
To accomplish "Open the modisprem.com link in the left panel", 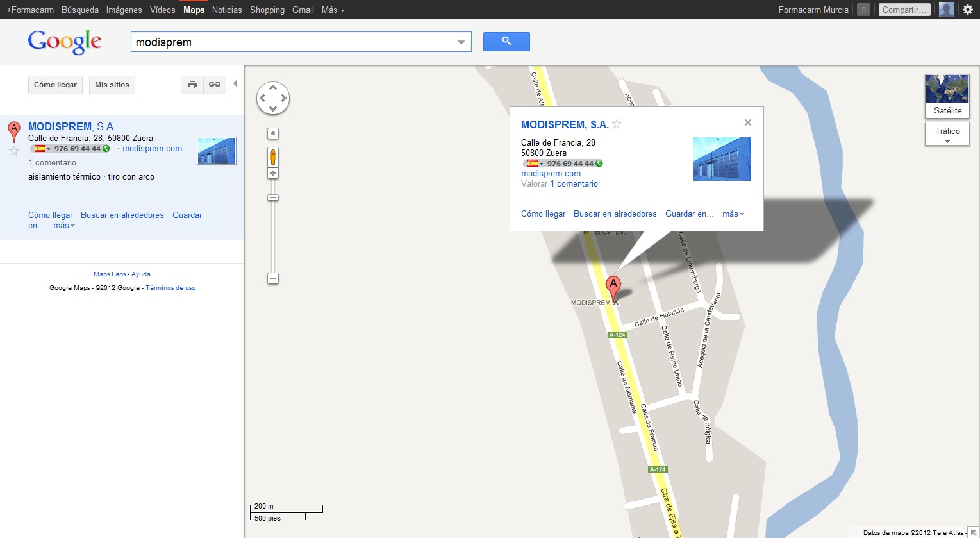I will pyautogui.click(x=153, y=149).
